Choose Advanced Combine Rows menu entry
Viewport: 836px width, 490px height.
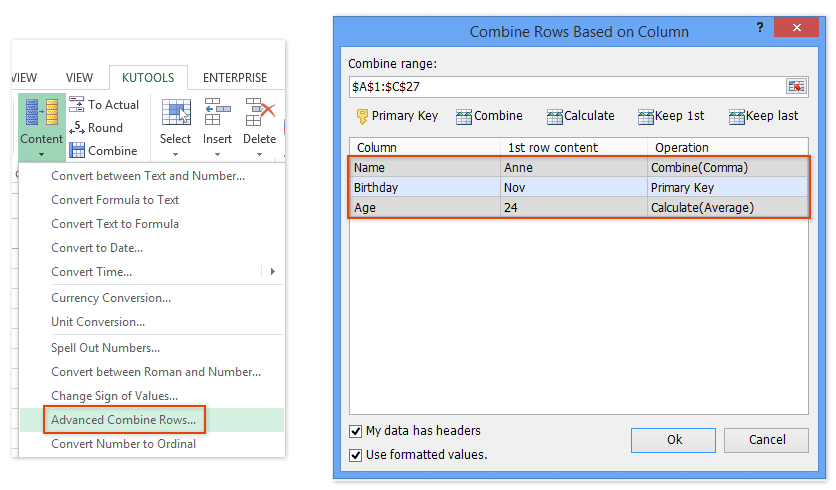(x=124, y=420)
